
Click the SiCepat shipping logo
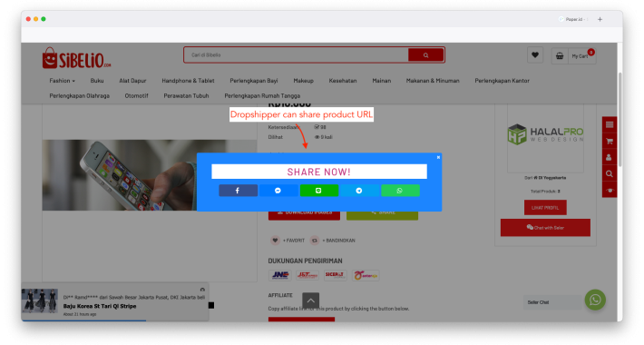335,275
